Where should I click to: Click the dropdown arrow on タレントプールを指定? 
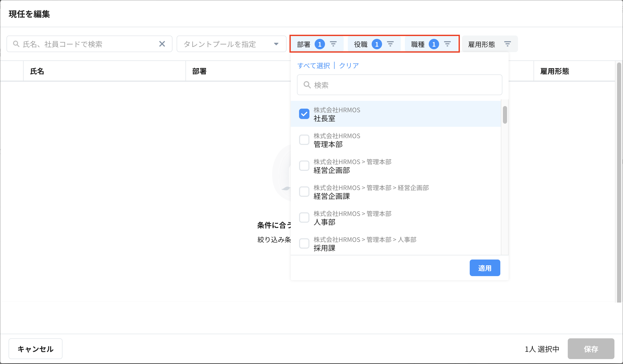point(276,44)
